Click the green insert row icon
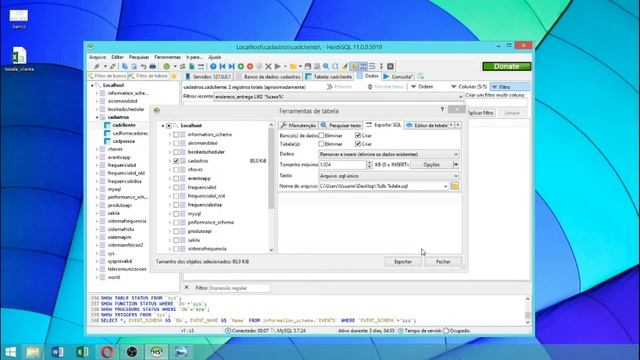640x360 pixels. pos(241,66)
